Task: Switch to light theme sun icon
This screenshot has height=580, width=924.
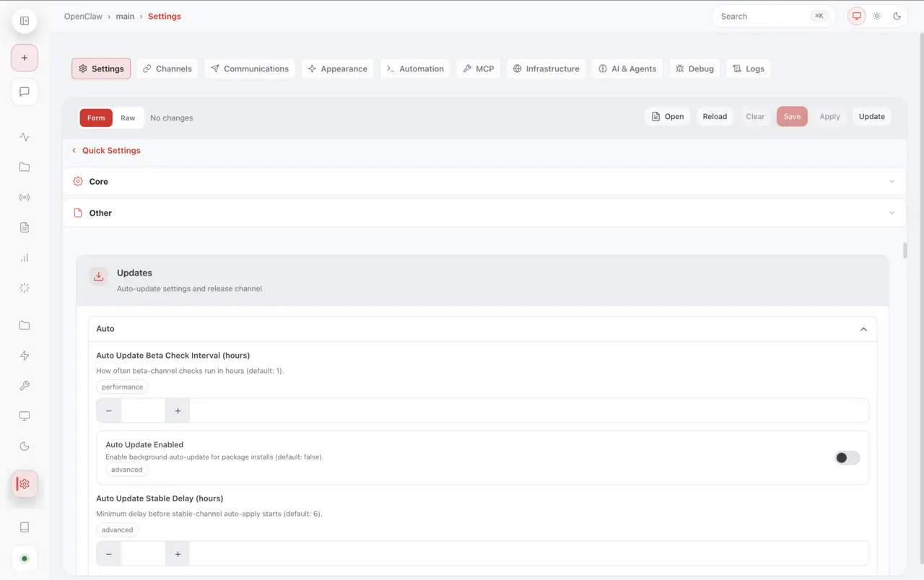Action: pyautogui.click(x=877, y=16)
